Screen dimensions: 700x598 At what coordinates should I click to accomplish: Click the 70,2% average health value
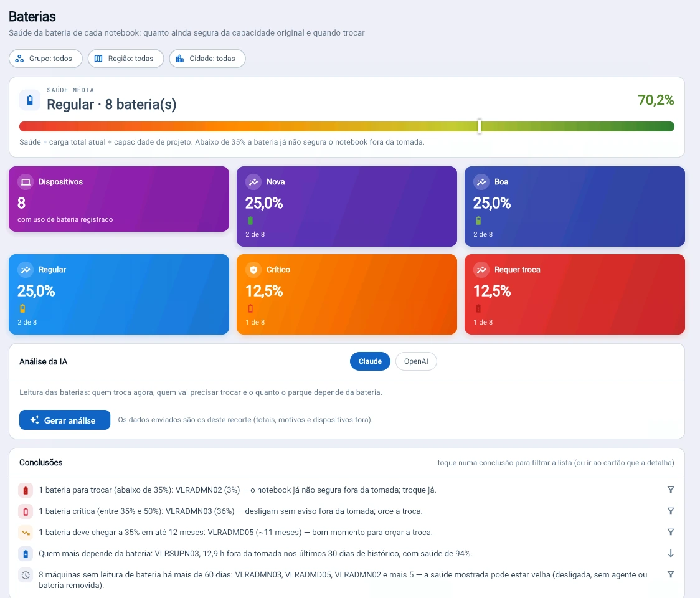tap(656, 100)
